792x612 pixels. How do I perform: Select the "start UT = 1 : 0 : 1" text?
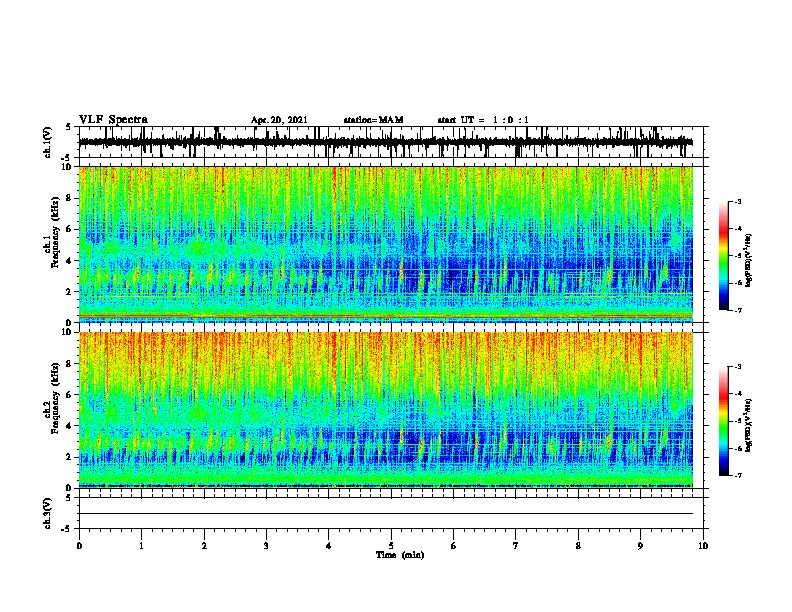click(x=483, y=120)
